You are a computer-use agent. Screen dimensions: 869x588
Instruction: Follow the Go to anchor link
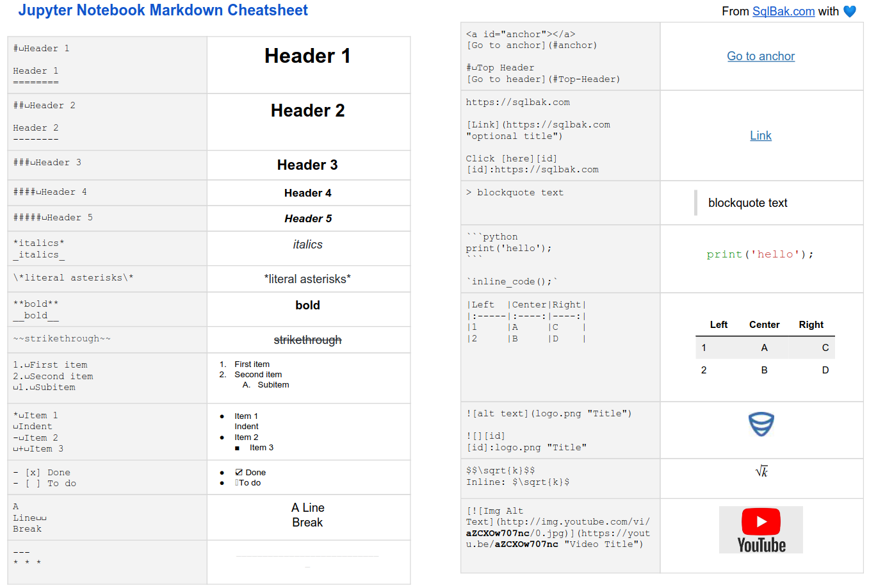point(761,56)
